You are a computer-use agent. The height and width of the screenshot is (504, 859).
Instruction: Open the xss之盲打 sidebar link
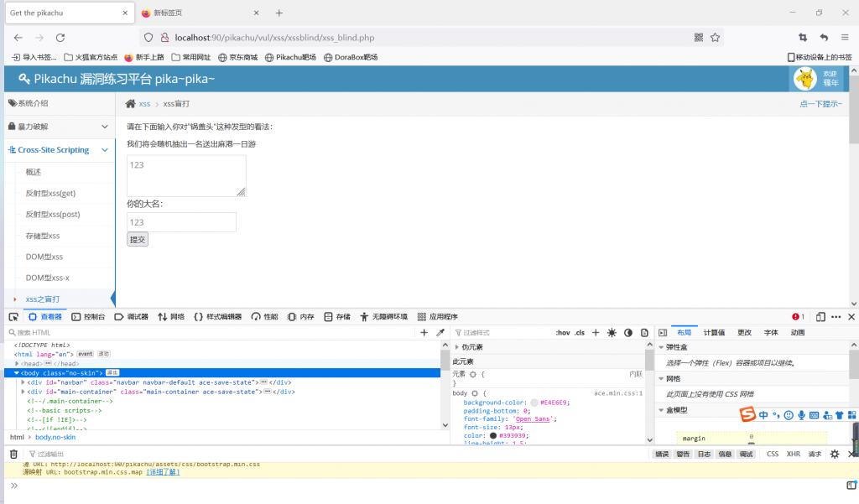[42, 299]
